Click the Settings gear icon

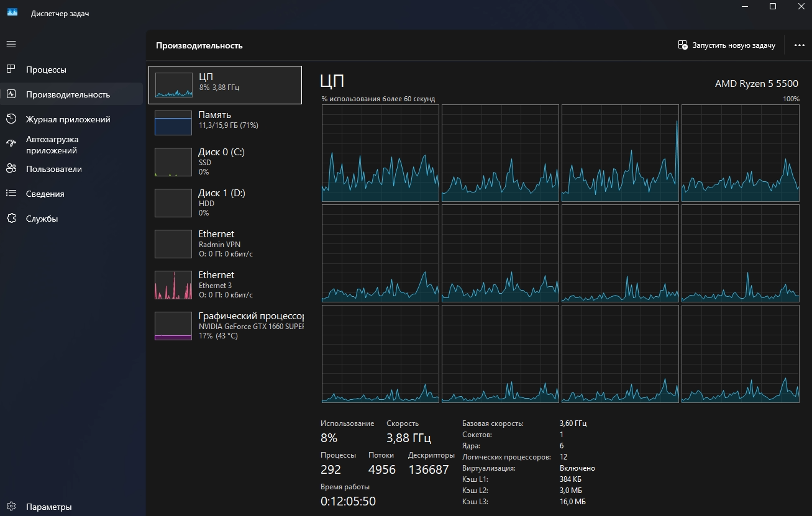coord(11,507)
